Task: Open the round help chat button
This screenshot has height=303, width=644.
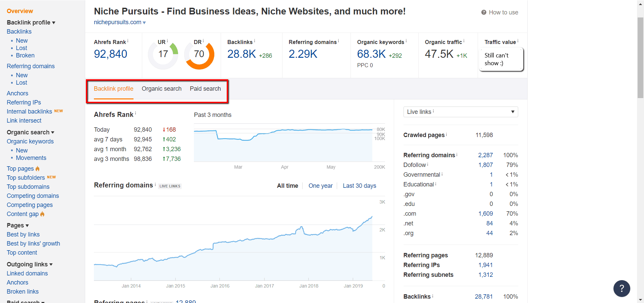Action: pos(622,288)
